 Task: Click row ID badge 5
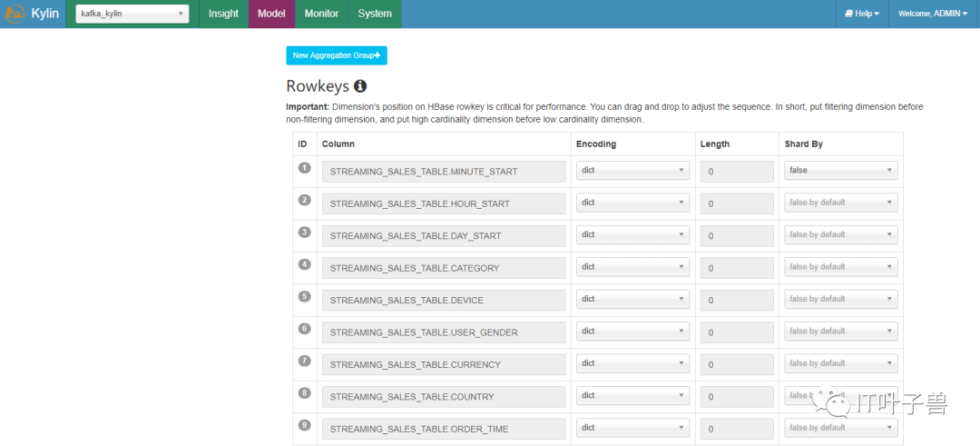coord(304,296)
